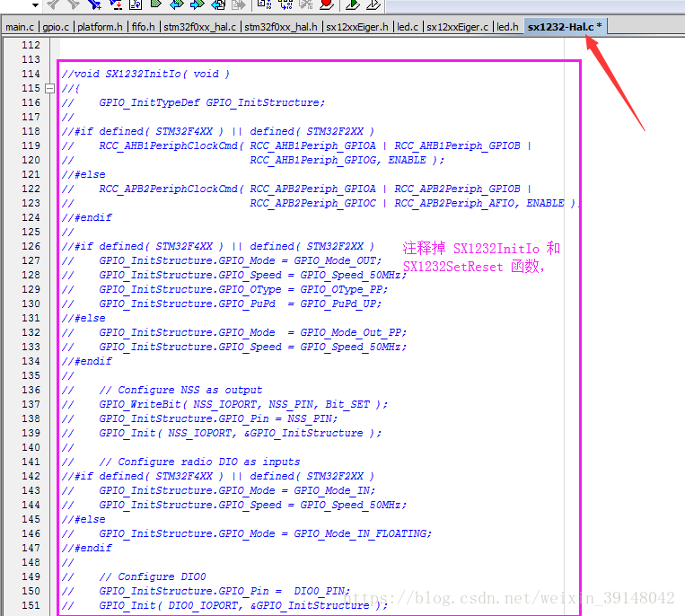Screen dimensions: 685x616
Task: Click the blue left-arrow toolbar icon
Action: click(x=176, y=4)
